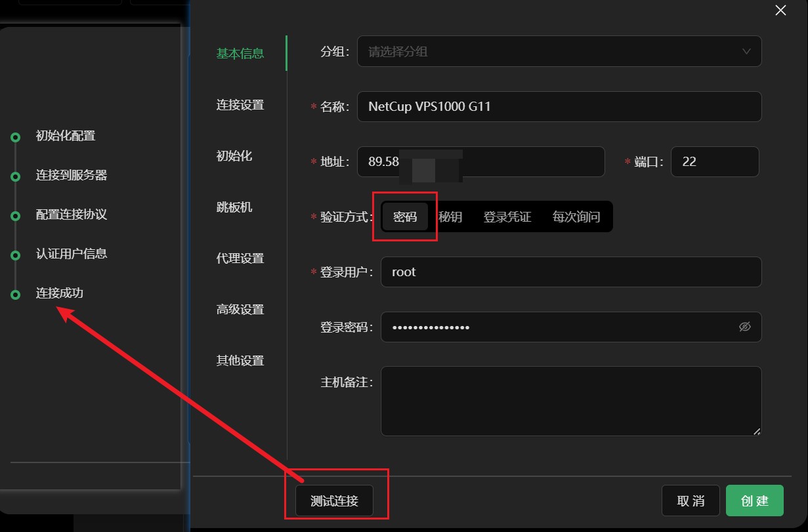Click the 初始化配置 step indicator dot
This screenshot has width=808, height=532.
[14, 136]
